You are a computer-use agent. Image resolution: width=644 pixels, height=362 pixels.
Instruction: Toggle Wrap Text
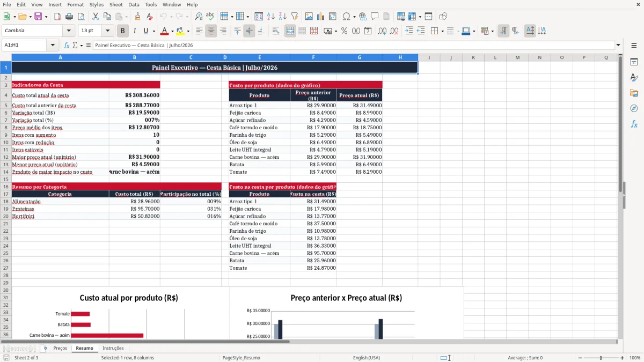click(x=276, y=31)
